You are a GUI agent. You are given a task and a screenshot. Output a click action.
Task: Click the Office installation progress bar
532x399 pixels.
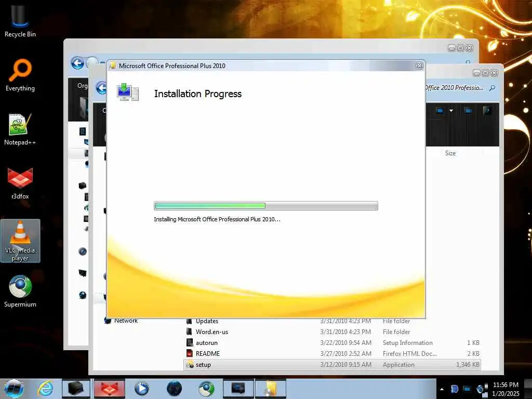pos(265,206)
